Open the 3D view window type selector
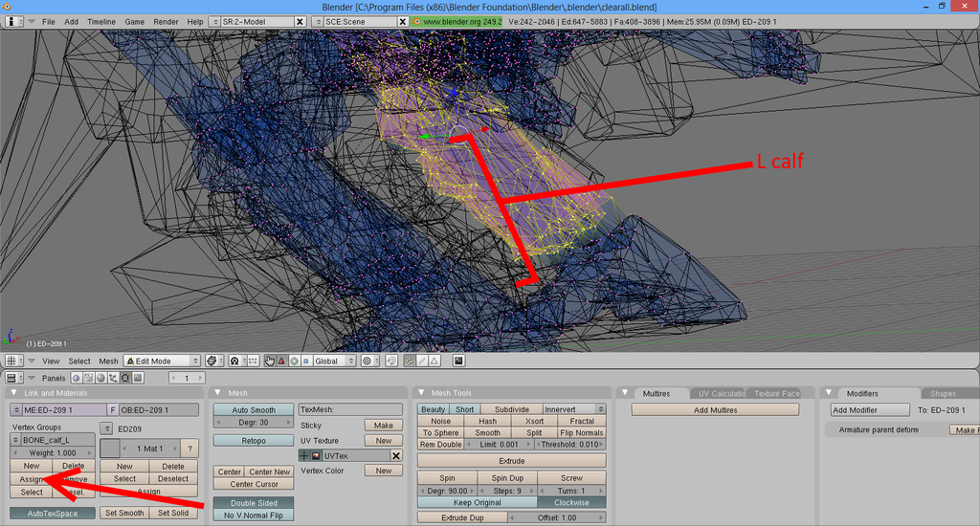The width and height of the screenshot is (980, 526). 13,362
